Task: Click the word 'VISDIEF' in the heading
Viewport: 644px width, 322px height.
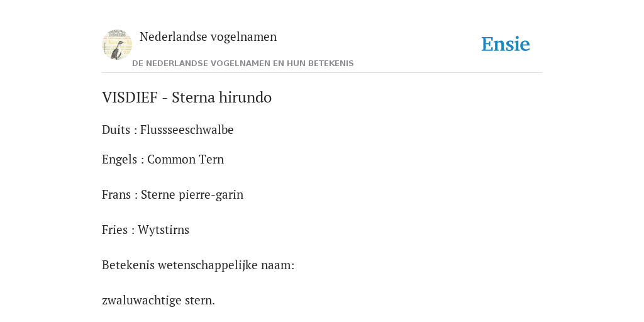Action: (130, 97)
